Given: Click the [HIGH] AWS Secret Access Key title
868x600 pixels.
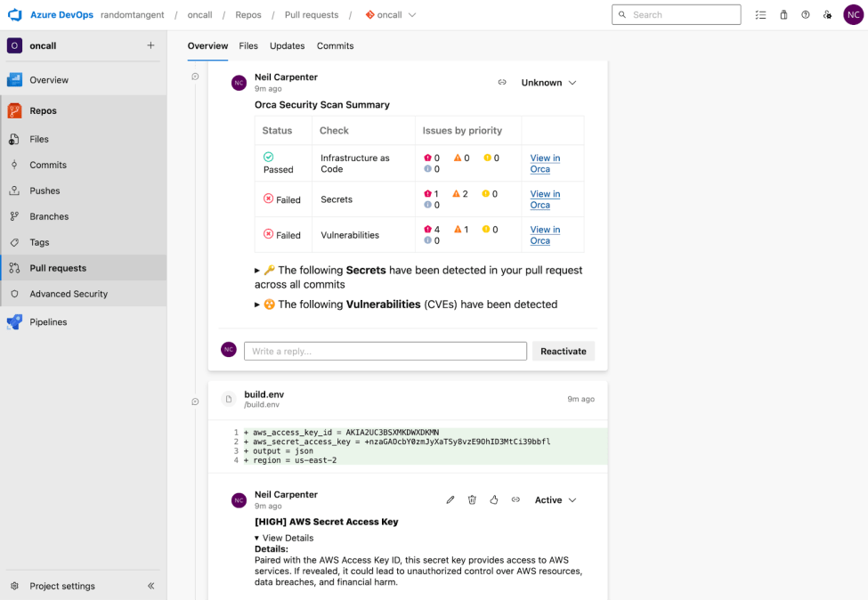Looking at the screenshot, I should [x=326, y=522].
